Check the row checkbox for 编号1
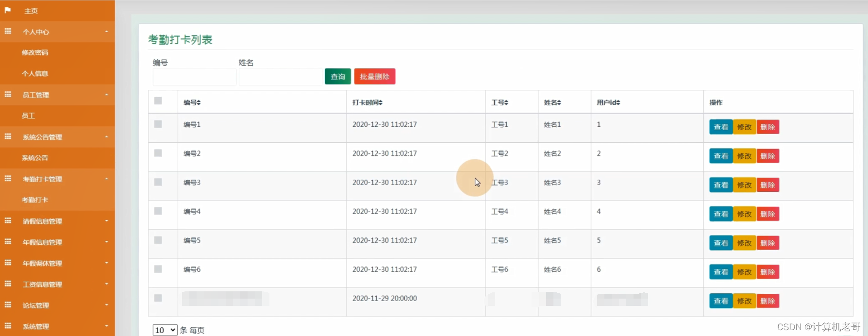The height and width of the screenshot is (336, 868). (158, 124)
